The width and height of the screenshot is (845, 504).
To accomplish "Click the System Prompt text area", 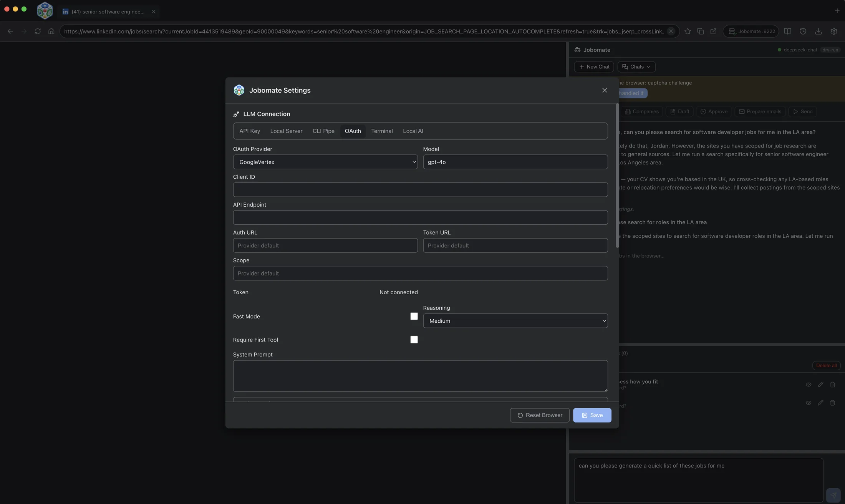I will [x=420, y=376].
